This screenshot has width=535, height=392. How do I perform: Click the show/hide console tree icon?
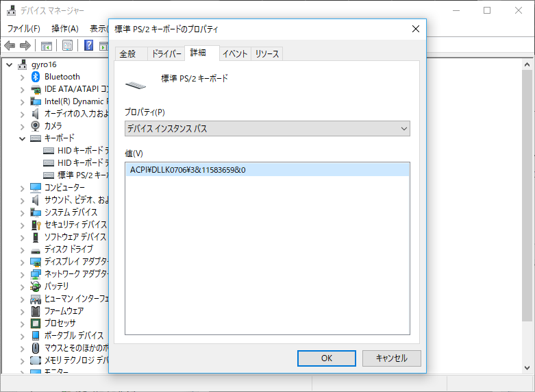46,45
